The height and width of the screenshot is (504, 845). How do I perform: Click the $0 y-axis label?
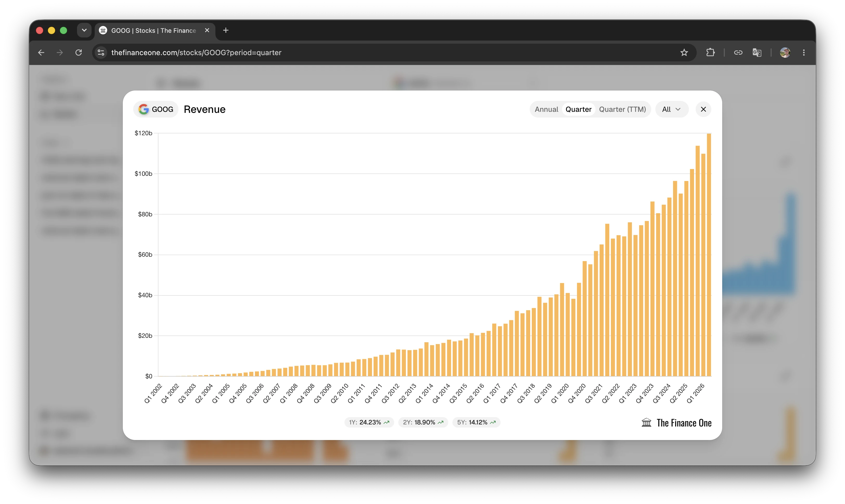pyautogui.click(x=149, y=376)
